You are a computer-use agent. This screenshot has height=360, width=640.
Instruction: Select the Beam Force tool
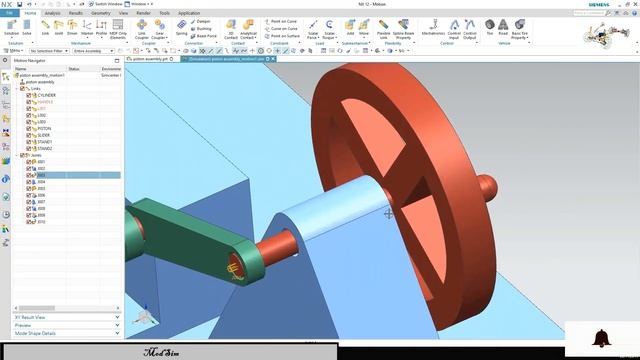coord(204,36)
